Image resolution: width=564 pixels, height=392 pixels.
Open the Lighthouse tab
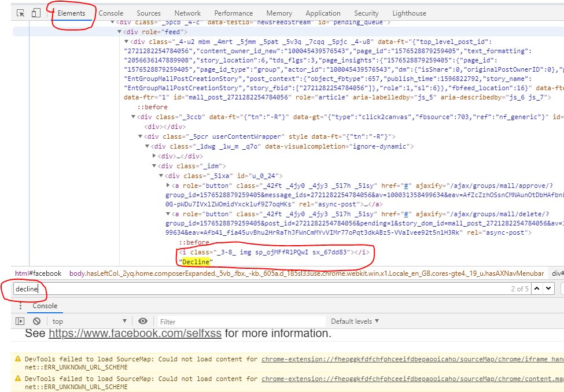tap(409, 13)
